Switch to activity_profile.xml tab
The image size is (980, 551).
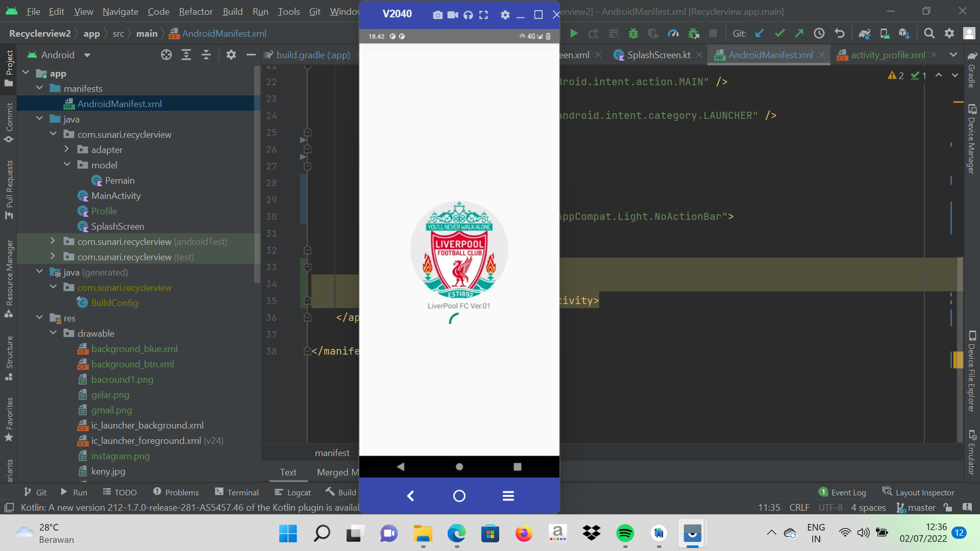coord(888,55)
